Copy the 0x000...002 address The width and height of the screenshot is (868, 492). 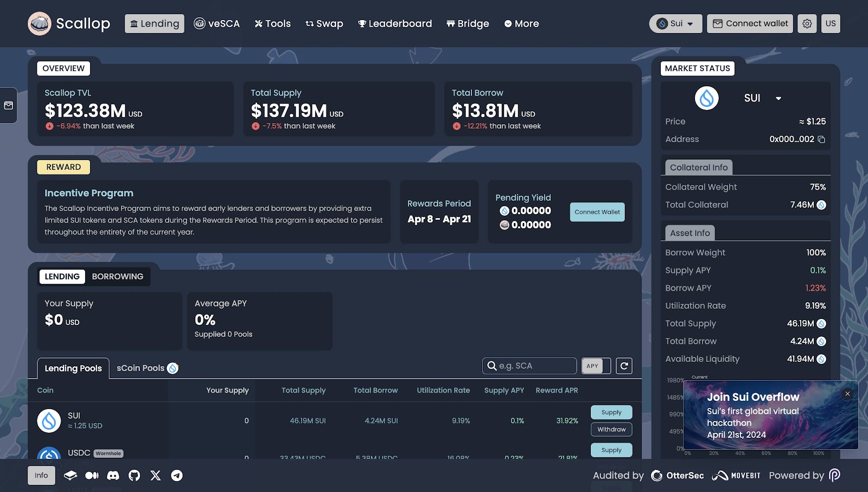click(821, 139)
